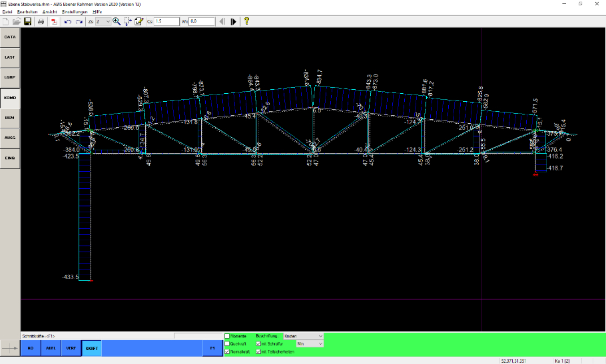Switch to the DATA sidebar tab
This screenshot has height=364, width=606.
[10, 37]
